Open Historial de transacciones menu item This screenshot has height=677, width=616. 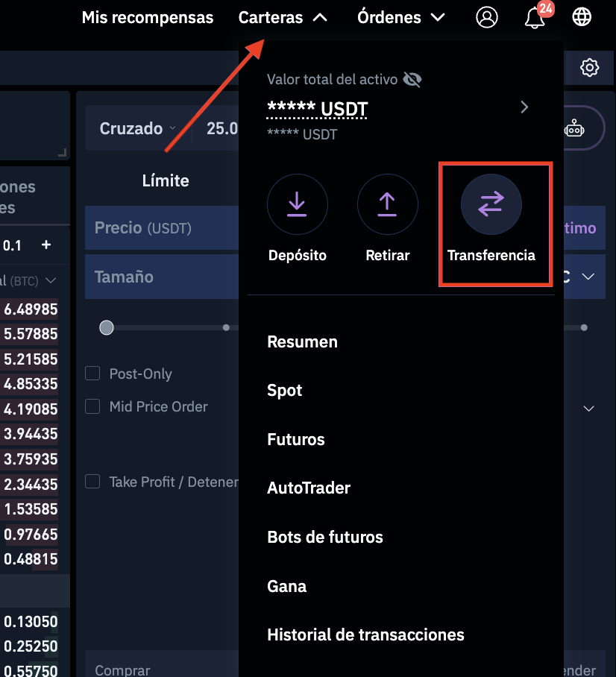pos(365,635)
